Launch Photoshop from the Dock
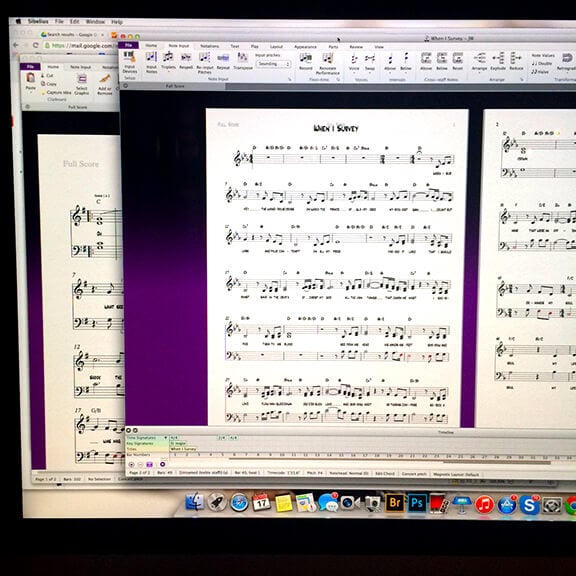Image resolution: width=576 pixels, height=576 pixels. pos(417,503)
